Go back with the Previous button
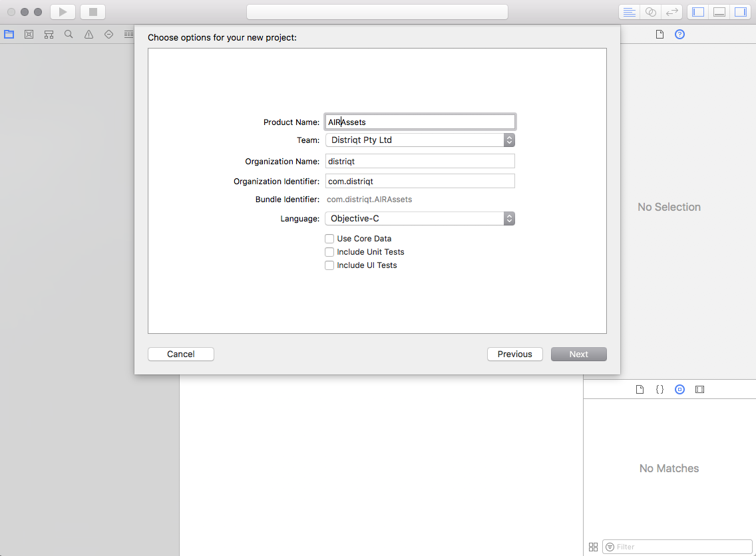756x556 pixels. (515, 354)
